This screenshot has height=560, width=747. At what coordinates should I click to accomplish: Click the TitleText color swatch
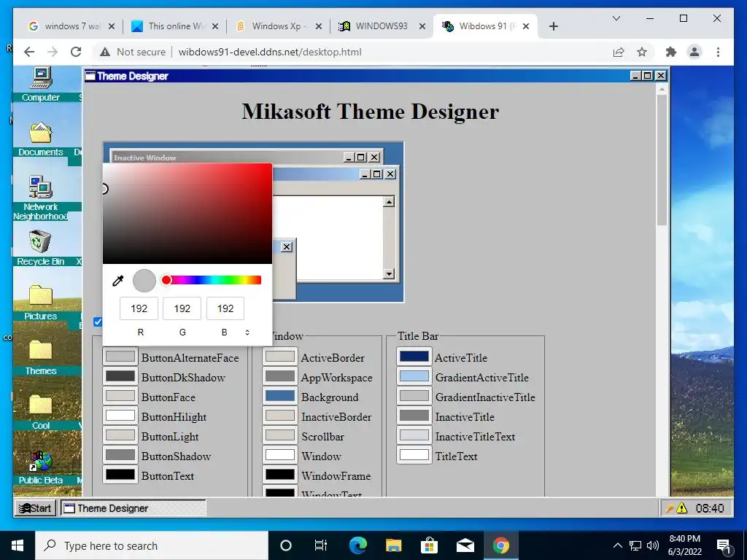414,455
